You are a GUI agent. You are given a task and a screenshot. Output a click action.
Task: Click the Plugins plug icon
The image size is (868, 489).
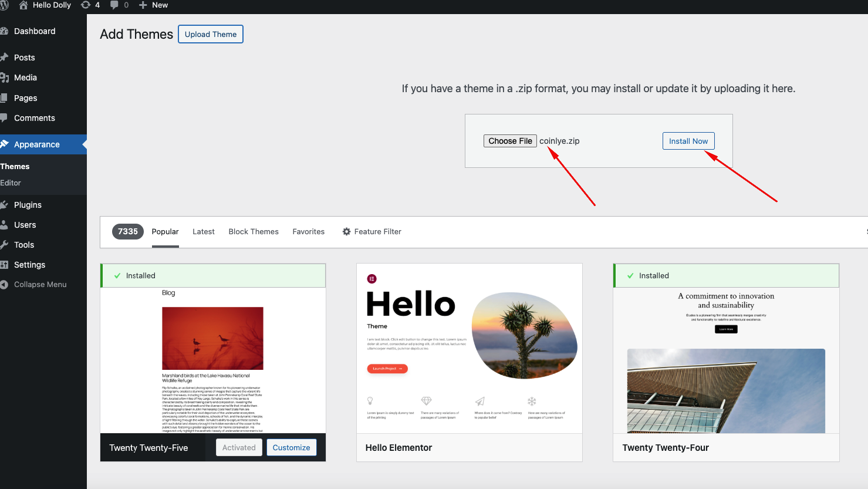pyautogui.click(x=4, y=205)
